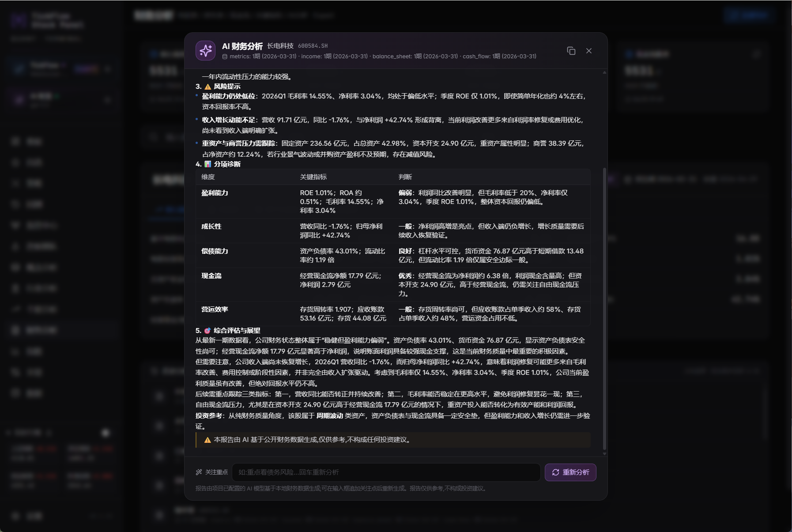The image size is (792, 532).
Task: Close the AI 财务分析 dialog
Action: pos(589,51)
